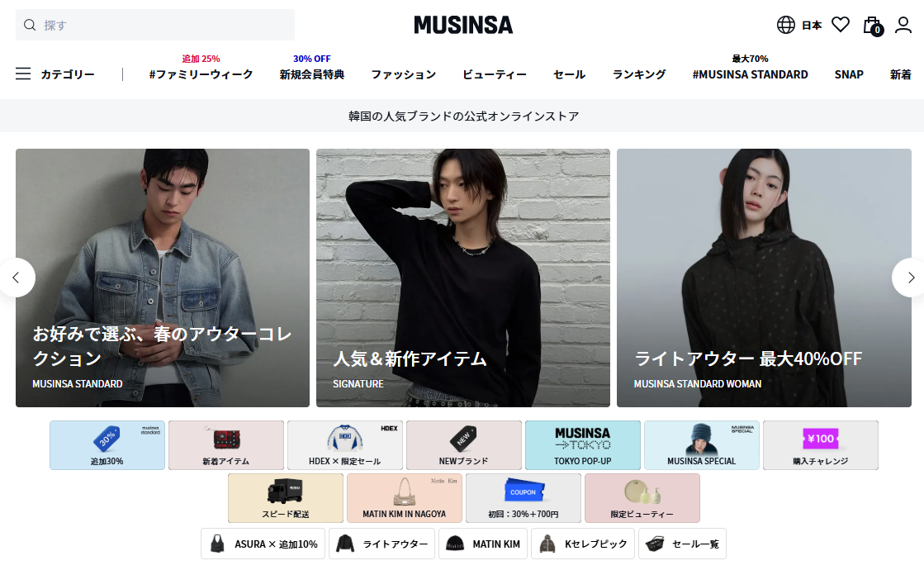Open the 日本 region selector
Screen dimensions: 924x570
(812, 26)
